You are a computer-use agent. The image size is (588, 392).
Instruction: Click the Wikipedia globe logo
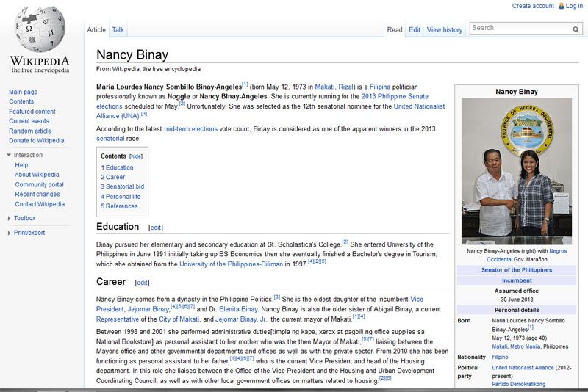pos(40,29)
